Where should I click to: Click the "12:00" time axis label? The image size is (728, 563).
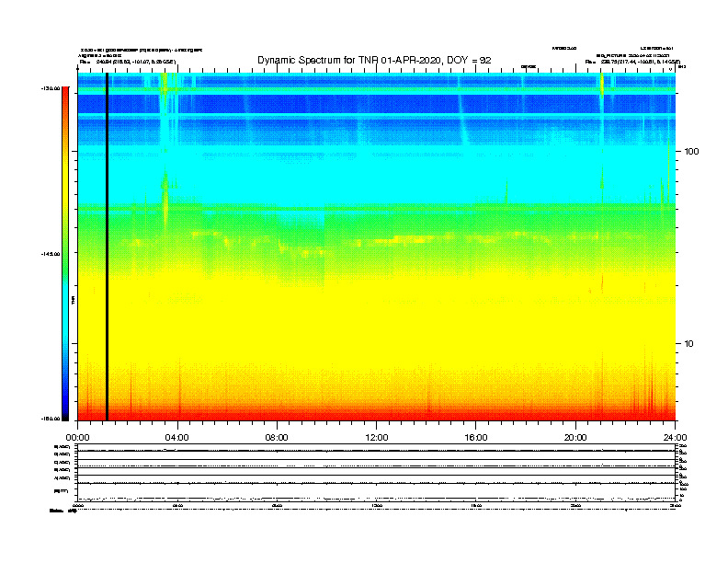pyautogui.click(x=377, y=438)
